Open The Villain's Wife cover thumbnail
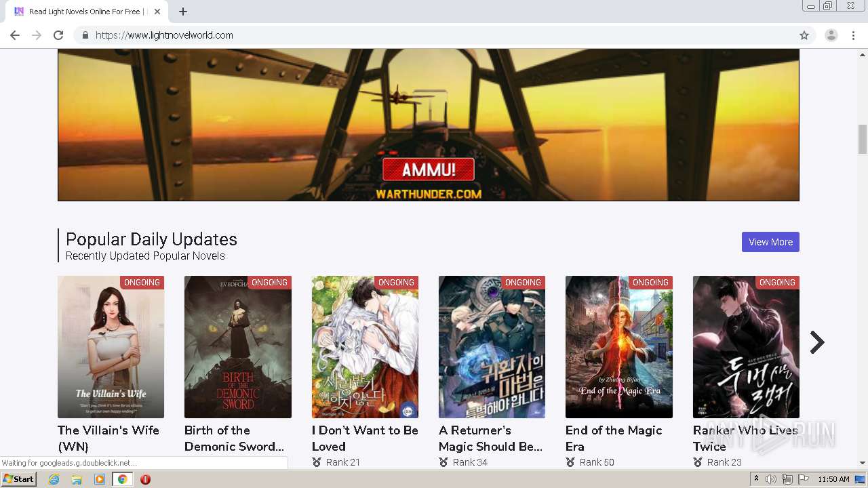Image resolution: width=868 pixels, height=488 pixels. point(111,347)
